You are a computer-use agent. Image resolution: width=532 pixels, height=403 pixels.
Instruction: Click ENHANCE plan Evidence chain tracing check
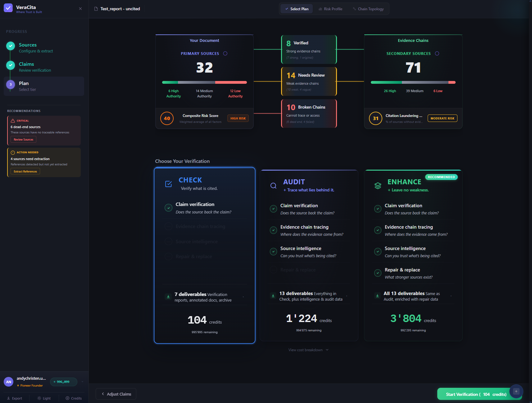pyautogui.click(x=378, y=230)
